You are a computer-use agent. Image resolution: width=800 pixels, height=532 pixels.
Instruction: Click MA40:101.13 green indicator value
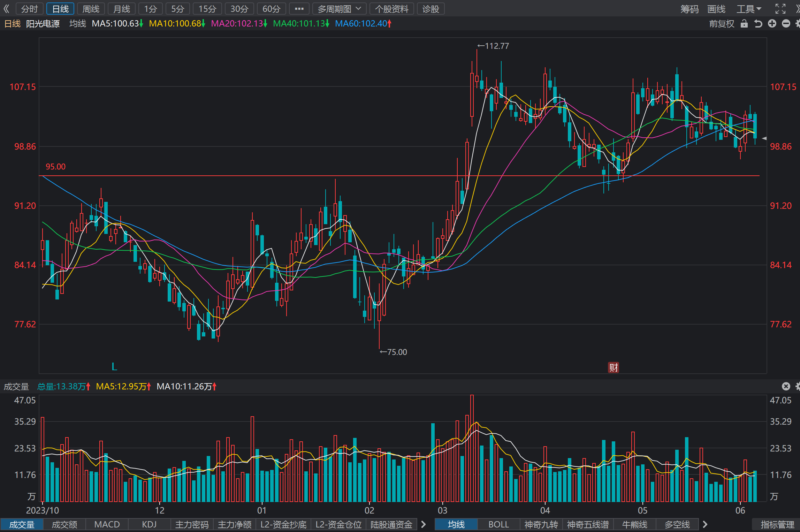click(301, 24)
